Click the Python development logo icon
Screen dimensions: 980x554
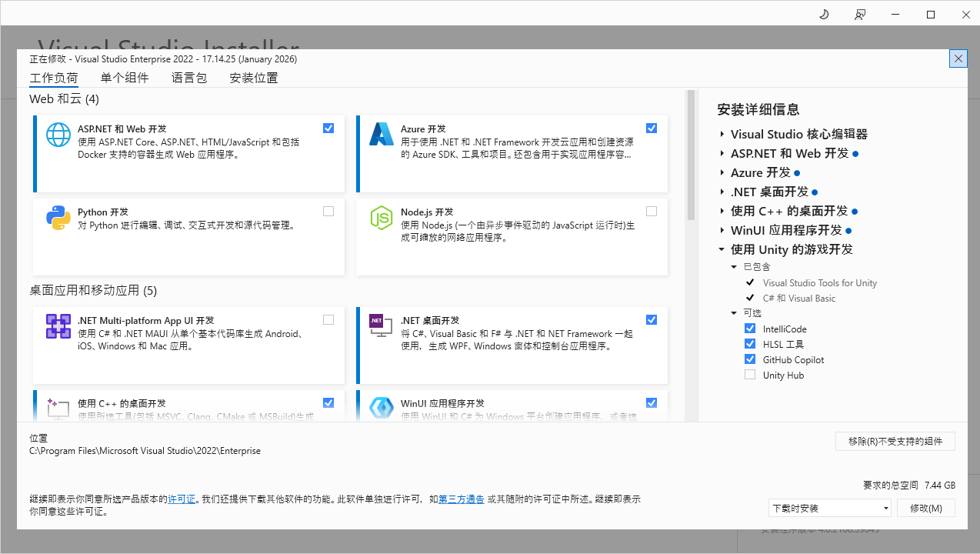pyautogui.click(x=58, y=219)
